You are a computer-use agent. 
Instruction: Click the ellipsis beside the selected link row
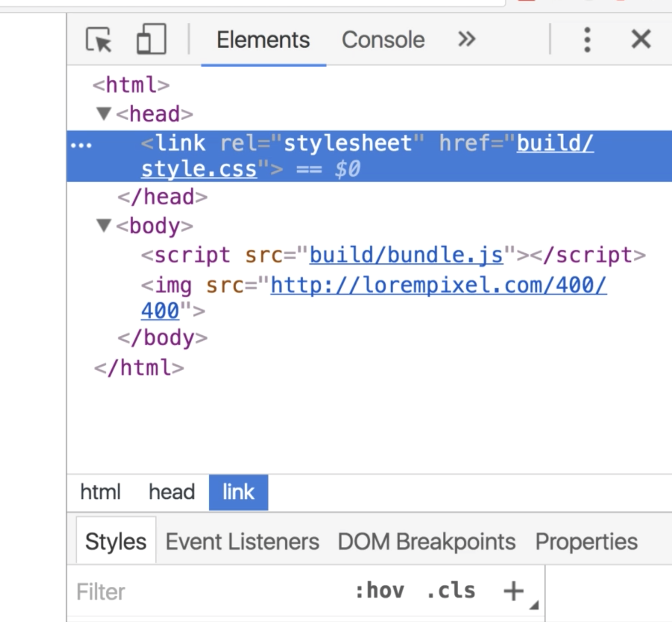(x=81, y=145)
